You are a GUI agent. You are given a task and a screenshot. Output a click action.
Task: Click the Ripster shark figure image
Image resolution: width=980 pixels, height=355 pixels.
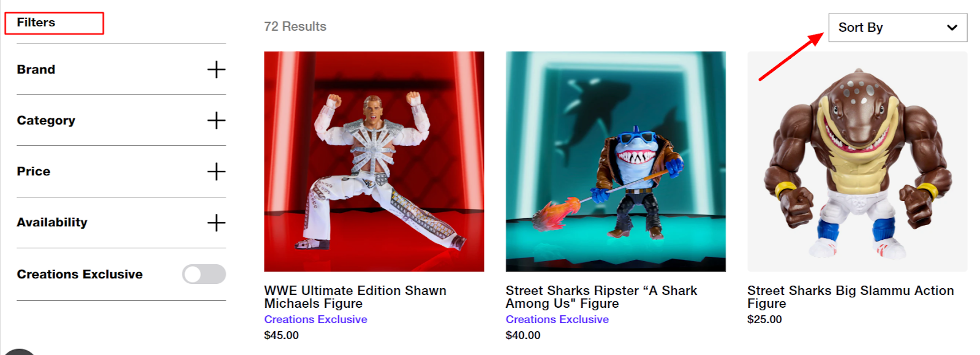616,161
